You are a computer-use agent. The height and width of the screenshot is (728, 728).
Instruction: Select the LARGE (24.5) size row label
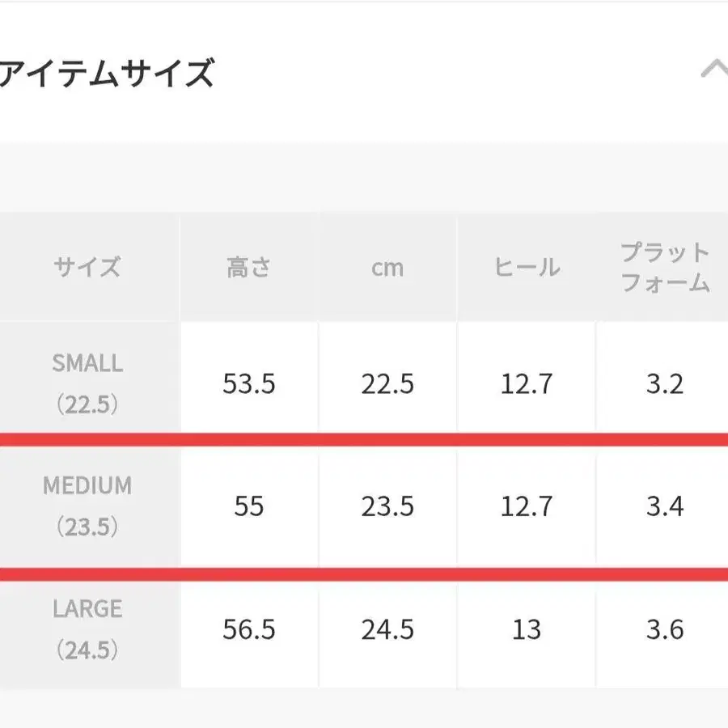(87, 629)
